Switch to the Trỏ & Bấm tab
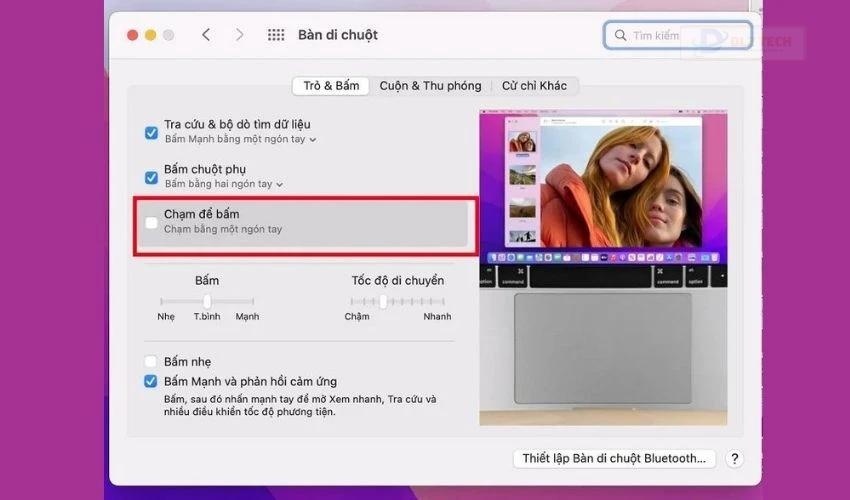850x500 pixels. (x=331, y=86)
